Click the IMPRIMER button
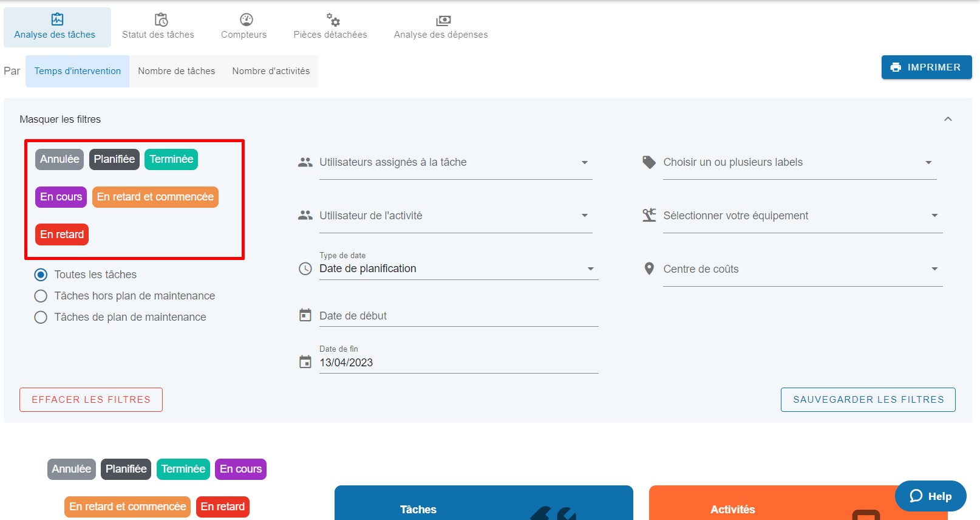Image resolution: width=980 pixels, height=520 pixels. click(927, 67)
